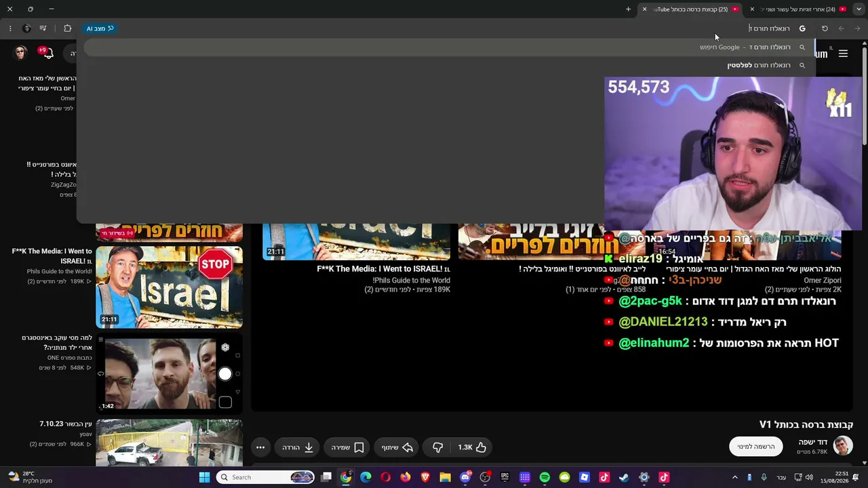
Task: Open a new browser tab with plus
Action: (628, 9)
